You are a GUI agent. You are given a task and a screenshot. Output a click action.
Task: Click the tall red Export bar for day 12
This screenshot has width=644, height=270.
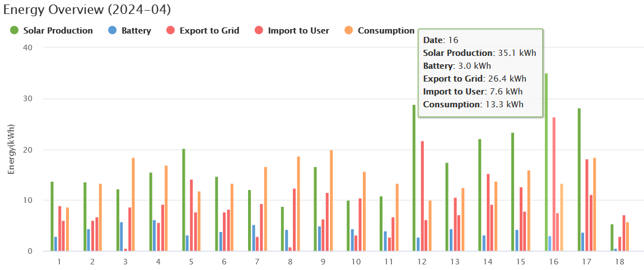[422, 197]
